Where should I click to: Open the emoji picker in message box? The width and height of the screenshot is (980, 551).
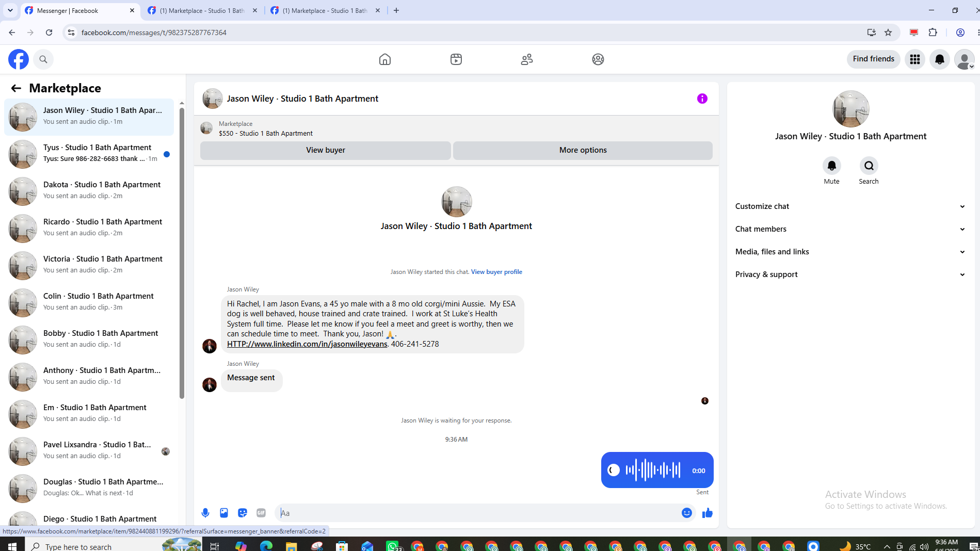click(687, 513)
